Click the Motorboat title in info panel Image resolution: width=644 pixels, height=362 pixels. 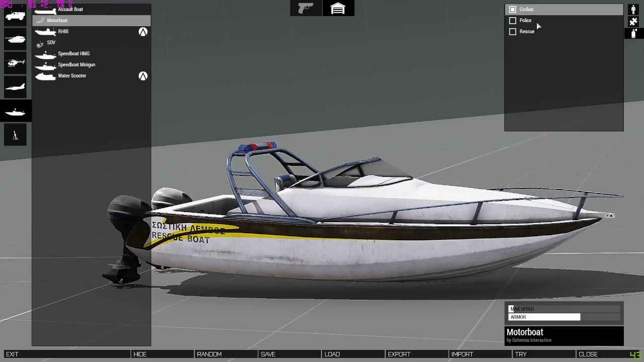coord(525,332)
